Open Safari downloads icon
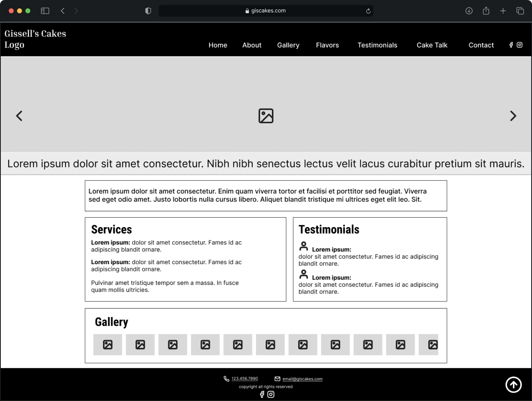Viewport: 532px width, 401px height. click(x=469, y=11)
